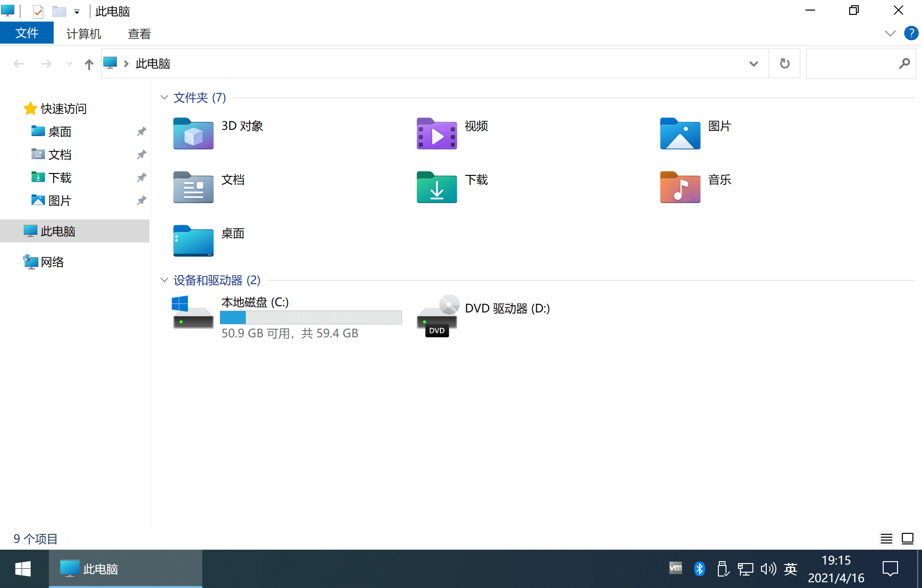Open the 查看 ribbon tab
This screenshot has height=588, width=922.
(139, 34)
